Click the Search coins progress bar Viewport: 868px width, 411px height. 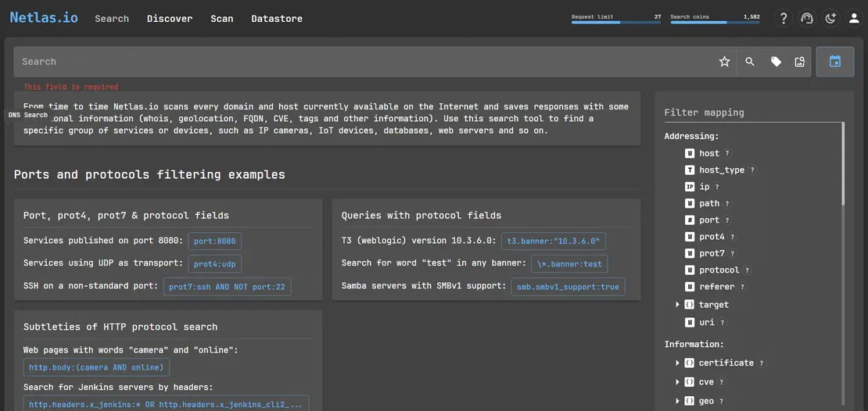(715, 22)
